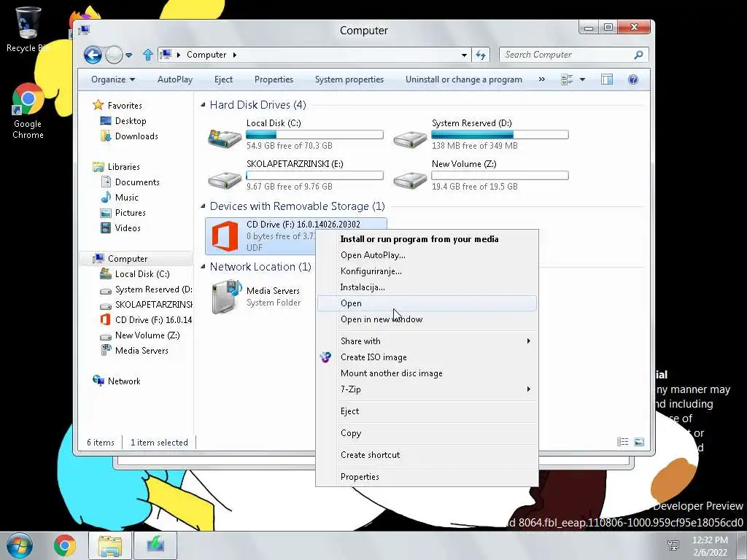Click Eject in the toolbar
The width and height of the screenshot is (747, 560).
click(x=223, y=79)
